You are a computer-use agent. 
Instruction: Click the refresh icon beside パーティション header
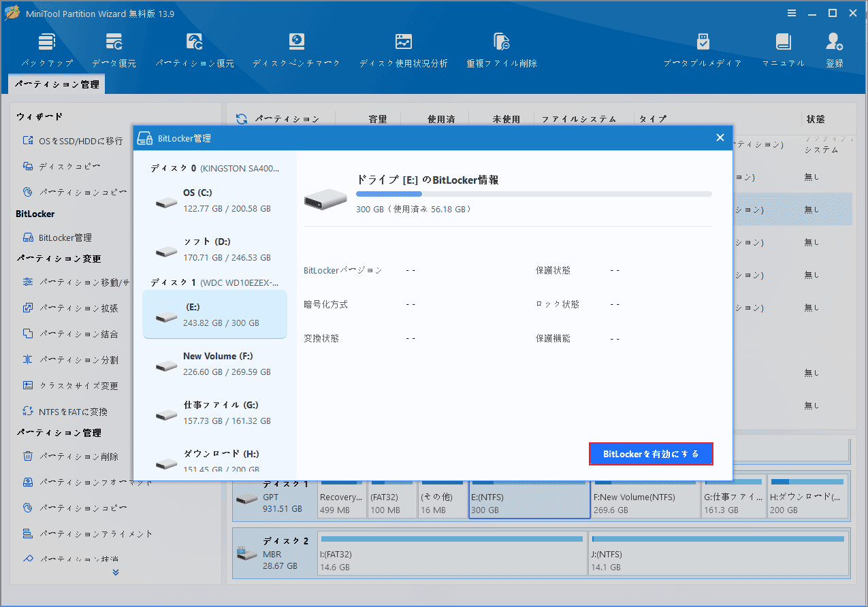(x=242, y=119)
